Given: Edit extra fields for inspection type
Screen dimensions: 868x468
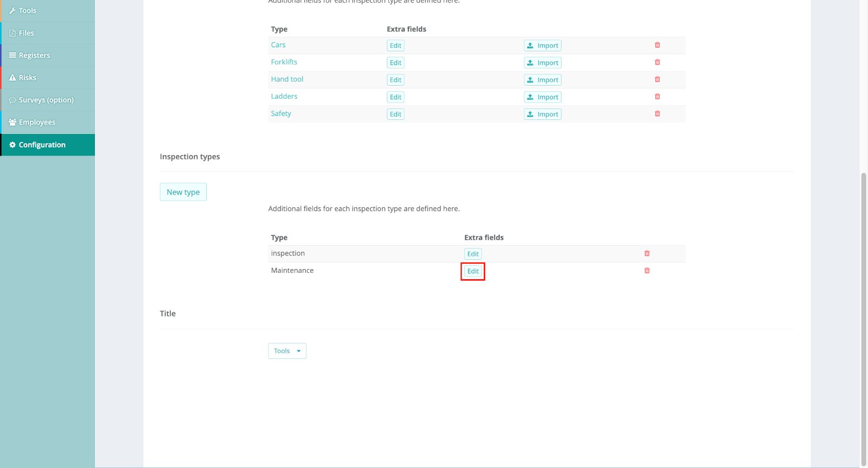Looking at the screenshot, I should (473, 254).
